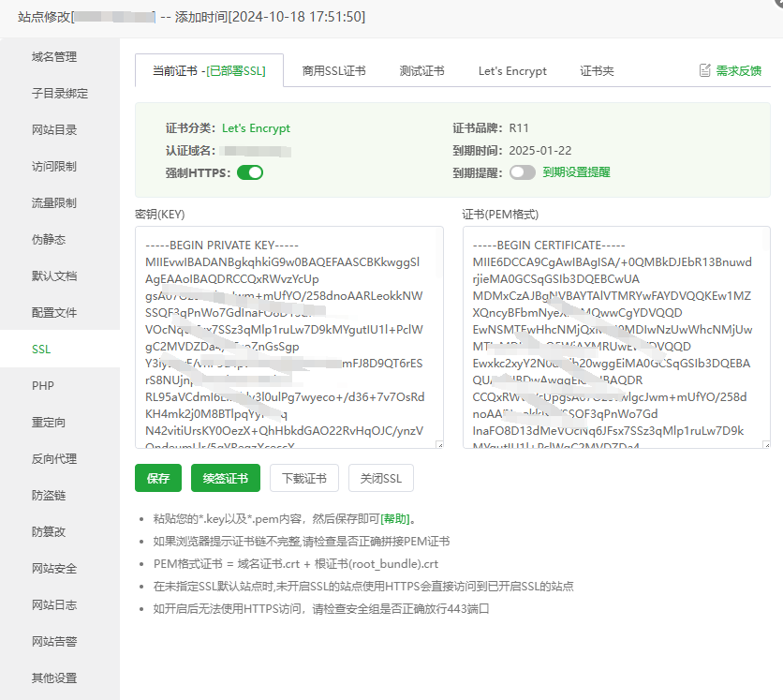Click the 认证域名 label
Image resolution: width=783 pixels, height=700 pixels.
pyautogui.click(x=190, y=150)
